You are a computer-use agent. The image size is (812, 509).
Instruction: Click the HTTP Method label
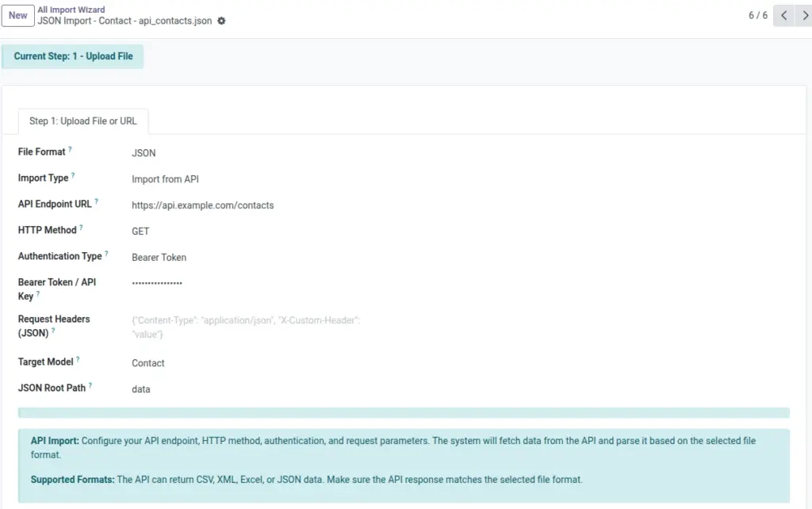(47, 230)
